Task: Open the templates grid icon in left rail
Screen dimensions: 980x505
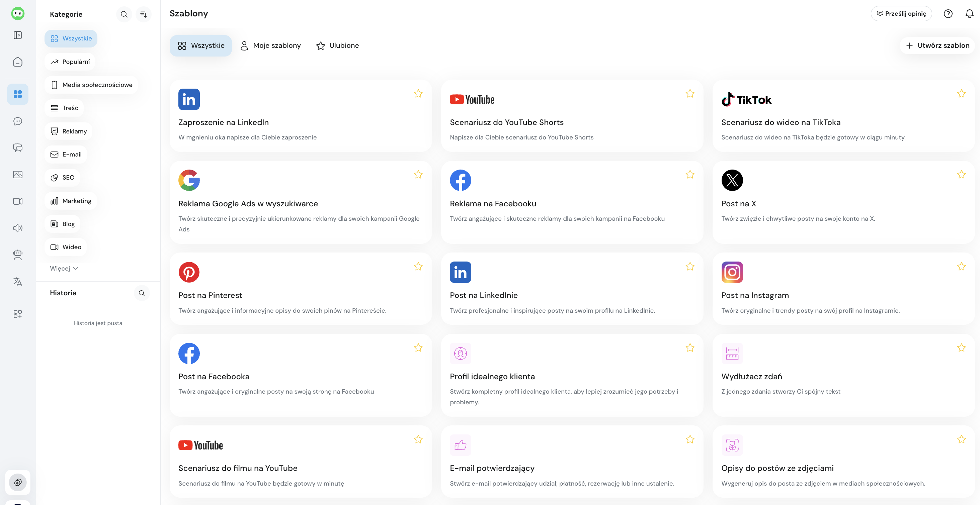Action: click(17, 94)
